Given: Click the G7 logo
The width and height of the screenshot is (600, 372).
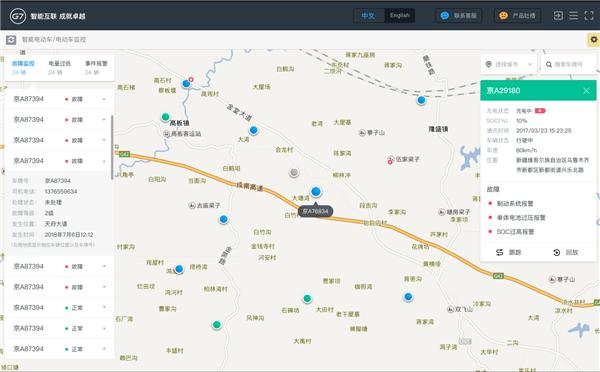Looking at the screenshot, I should click(18, 16).
